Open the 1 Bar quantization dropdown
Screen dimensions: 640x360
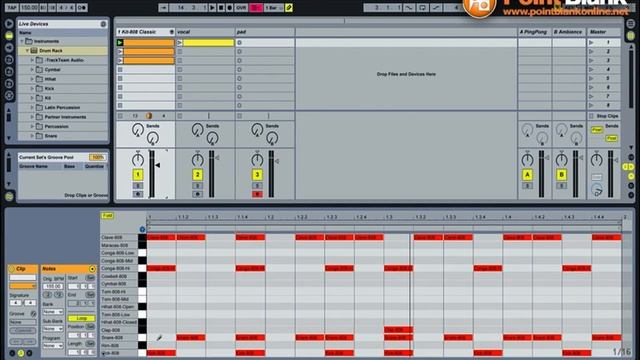(x=273, y=7)
